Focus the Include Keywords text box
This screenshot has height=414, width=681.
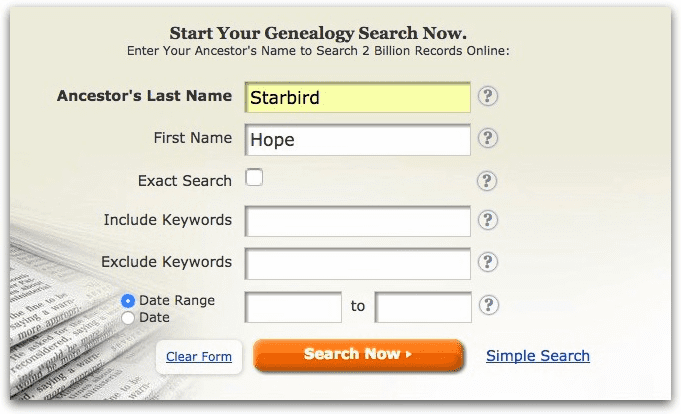(357, 221)
